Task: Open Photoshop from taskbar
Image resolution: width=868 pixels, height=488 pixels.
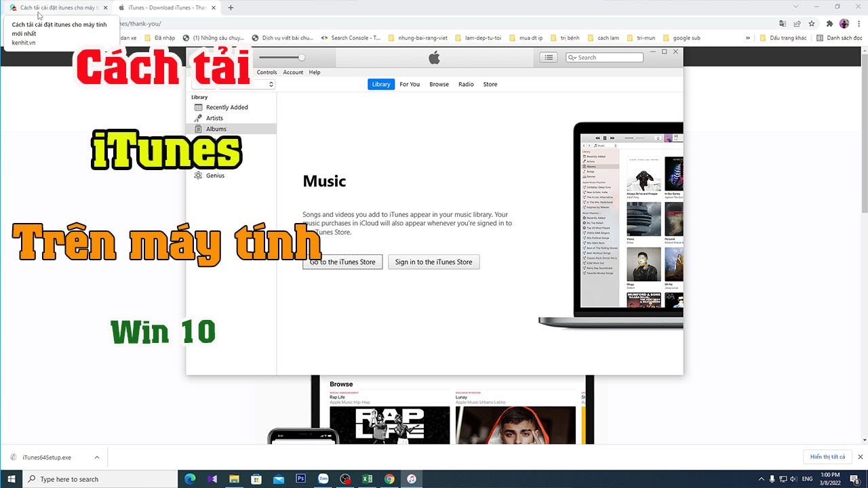Action: click(x=301, y=479)
